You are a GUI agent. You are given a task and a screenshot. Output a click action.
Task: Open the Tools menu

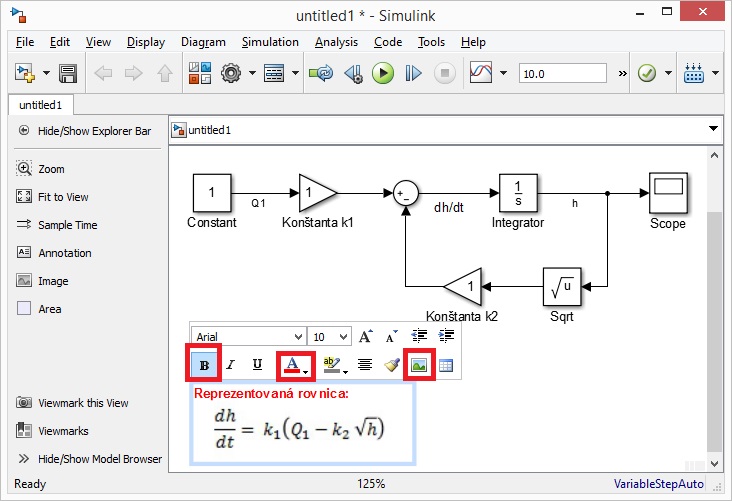[431, 42]
